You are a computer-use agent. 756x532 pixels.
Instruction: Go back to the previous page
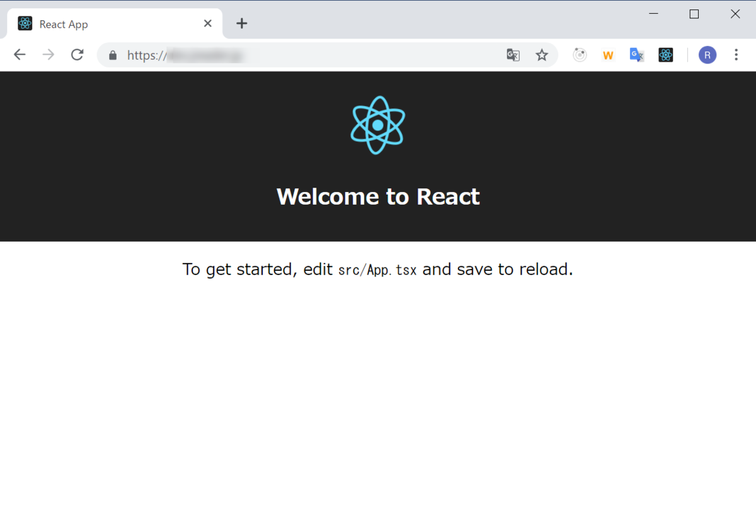[20, 55]
